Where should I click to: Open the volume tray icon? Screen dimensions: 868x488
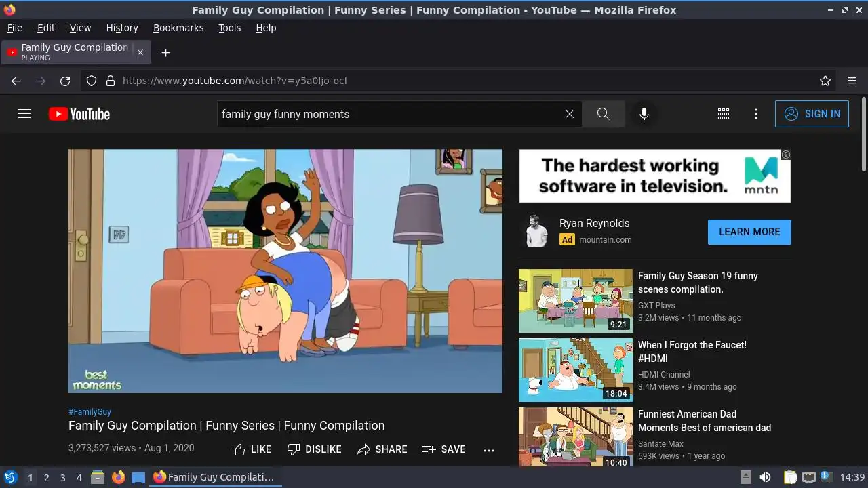[x=765, y=477]
